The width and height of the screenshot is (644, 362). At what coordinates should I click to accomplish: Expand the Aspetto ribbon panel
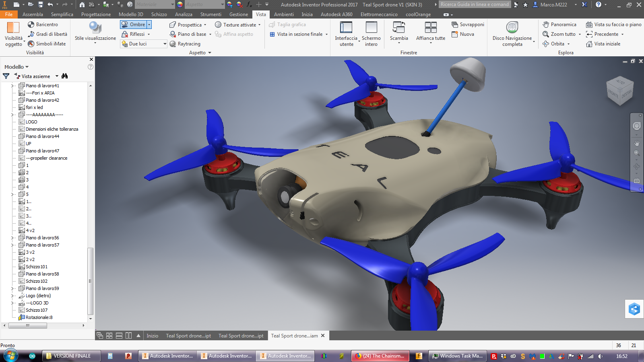(x=200, y=53)
